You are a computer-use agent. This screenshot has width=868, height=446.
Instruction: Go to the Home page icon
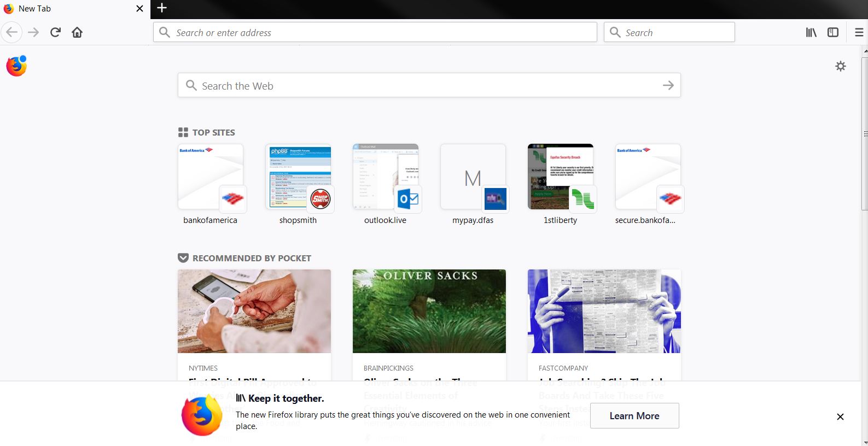pos(77,32)
